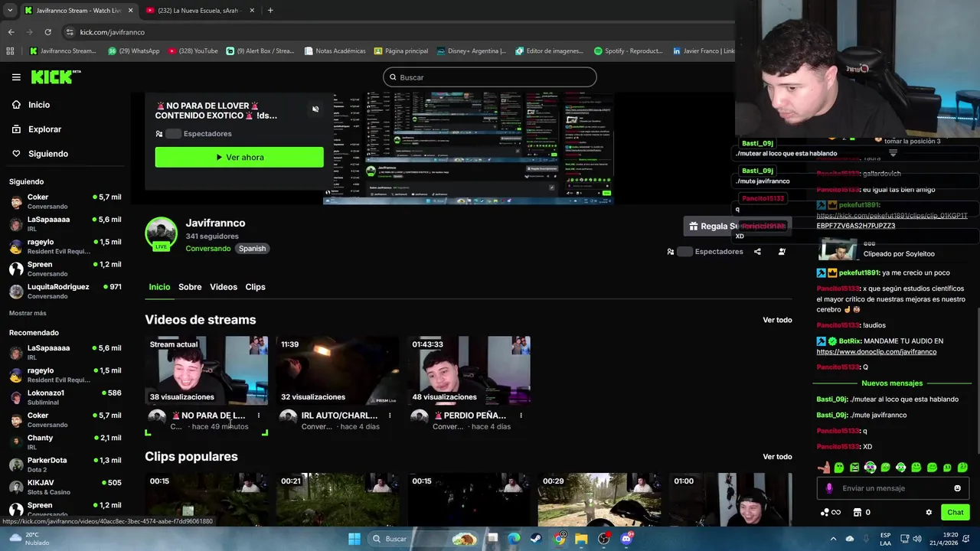980x551 pixels.
Task: Click Ver todo for Videos de streams
Action: click(x=777, y=320)
